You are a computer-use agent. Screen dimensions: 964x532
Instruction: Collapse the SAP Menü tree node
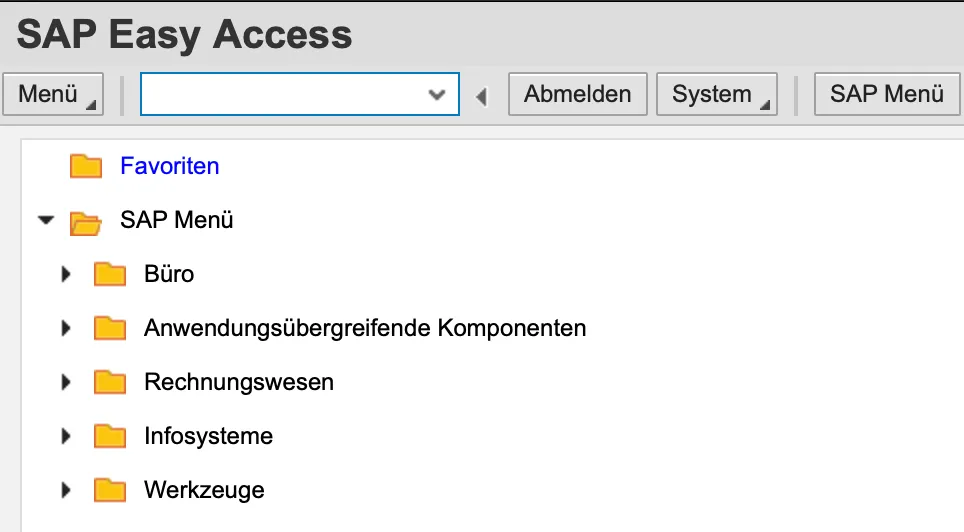coord(45,220)
